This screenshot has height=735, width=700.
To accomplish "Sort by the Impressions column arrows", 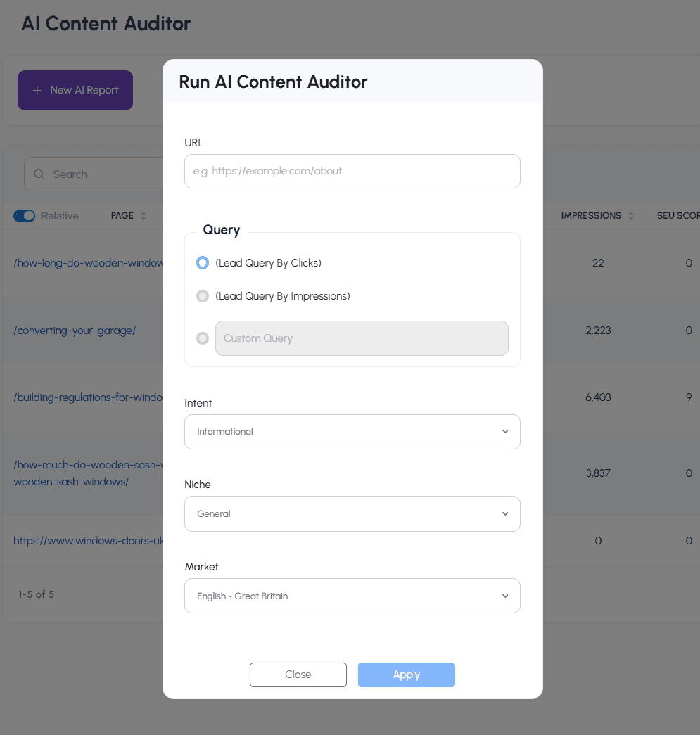I will click(x=631, y=216).
